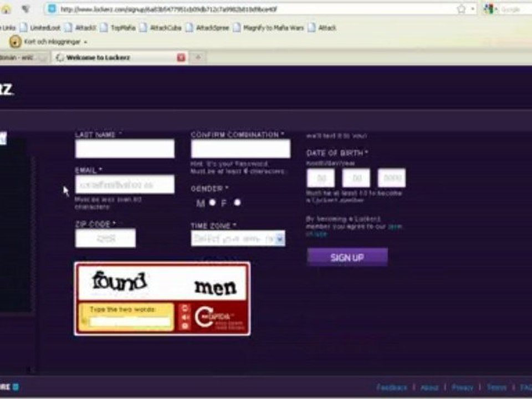Focus the birth day field

[356, 178]
